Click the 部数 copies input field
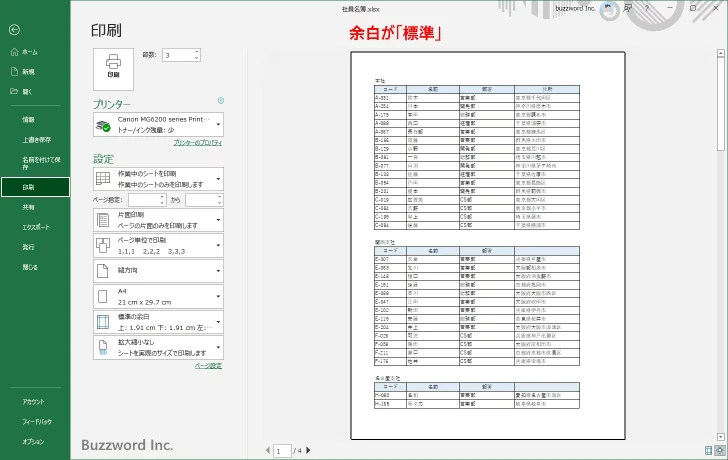The width and height of the screenshot is (728, 460). [x=178, y=55]
